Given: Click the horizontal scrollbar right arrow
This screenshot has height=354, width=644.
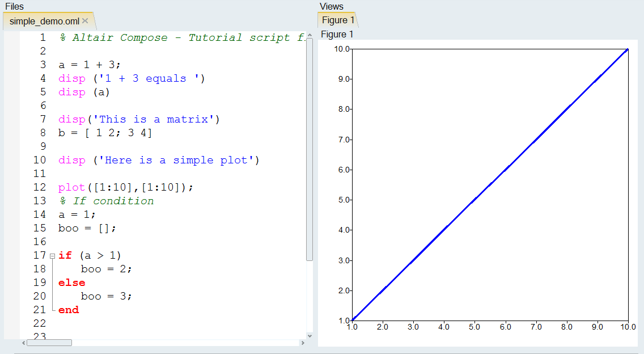Looking at the screenshot, I should pos(302,343).
